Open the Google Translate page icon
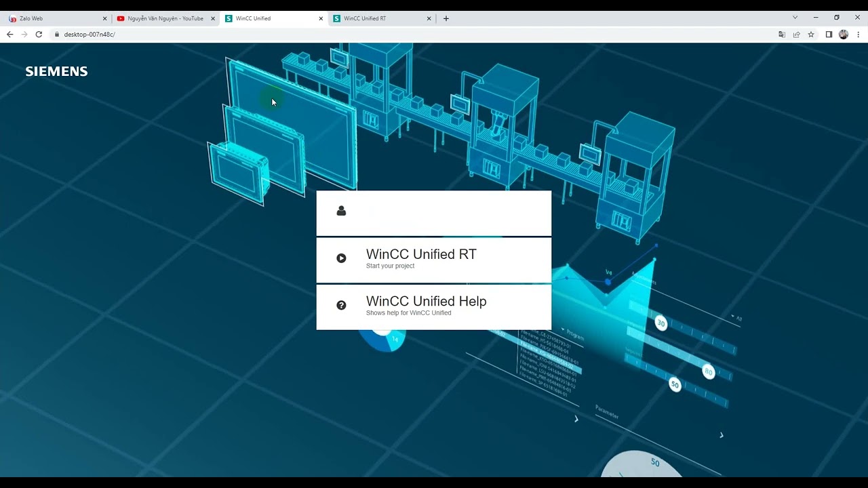 click(782, 35)
